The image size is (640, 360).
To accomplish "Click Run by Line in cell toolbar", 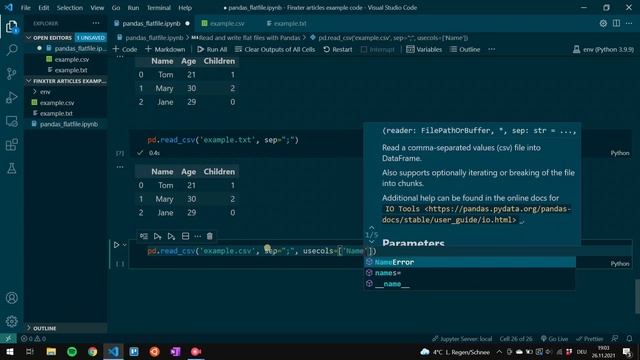I will point(144,236).
